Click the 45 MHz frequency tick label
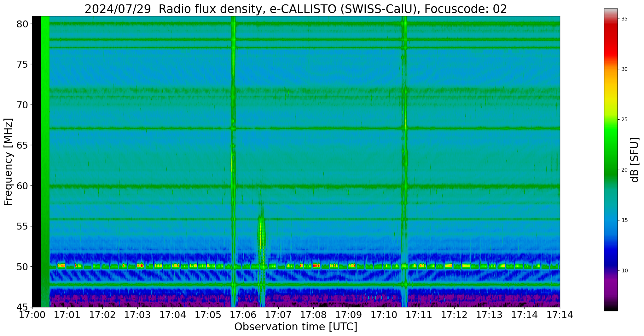 pos(22,307)
